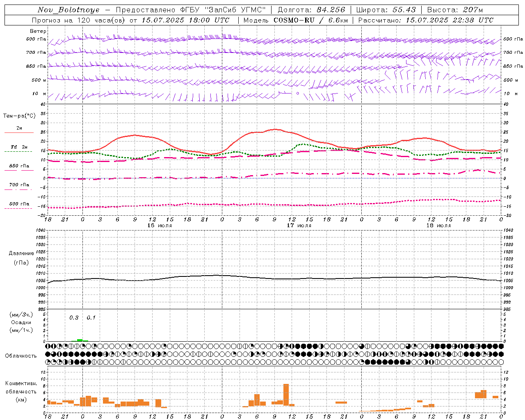Select the Долгота: 84.256 header value
The width and height of the screenshot is (525, 420).
(311, 10)
